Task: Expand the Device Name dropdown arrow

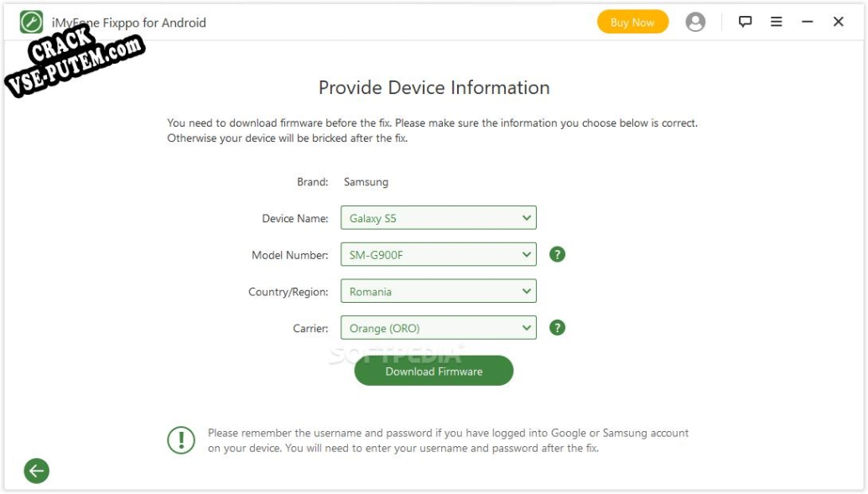Action: coord(527,218)
